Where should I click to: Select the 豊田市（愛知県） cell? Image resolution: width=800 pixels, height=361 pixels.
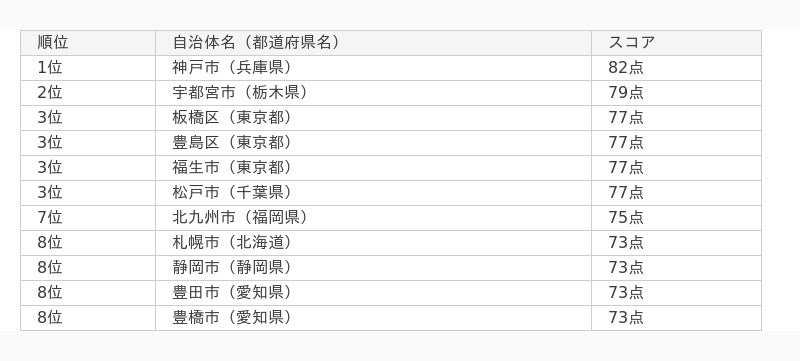click(x=373, y=293)
